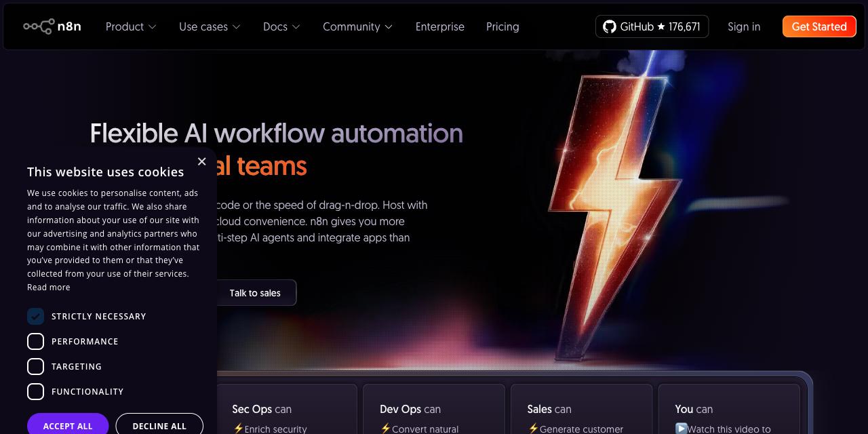Click the large lightning bolt hero image
868x434 pixels.
[x=614, y=210]
